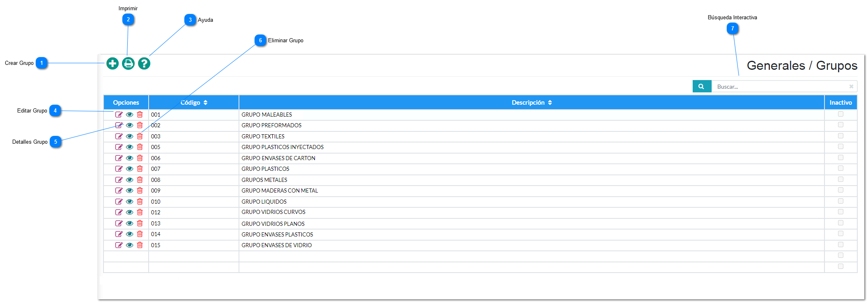This screenshot has width=868, height=303.
Task: Edit group 008 GRUPOS METALES
Action: [x=119, y=180]
